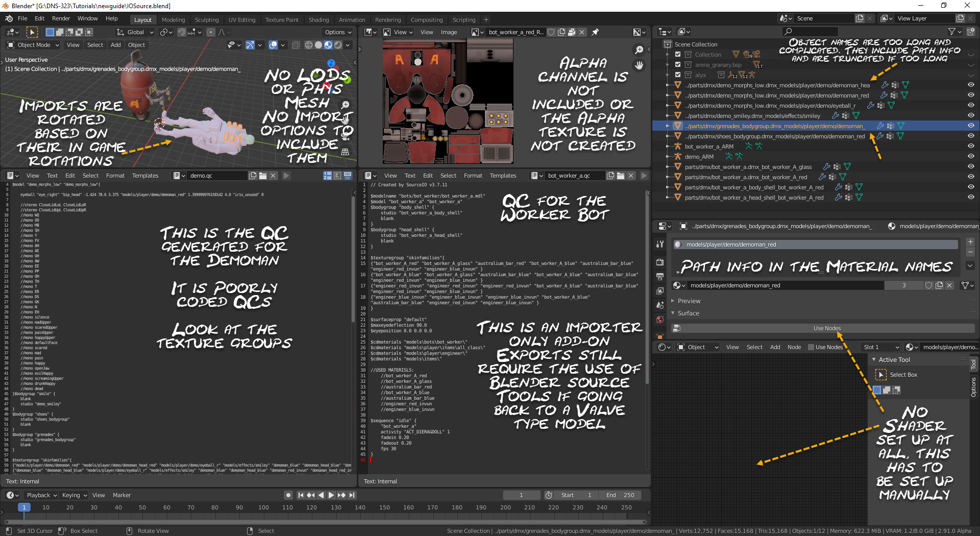Click the current frame number field
Image resolution: width=980 pixels, height=536 pixels.
pyautogui.click(x=521, y=495)
